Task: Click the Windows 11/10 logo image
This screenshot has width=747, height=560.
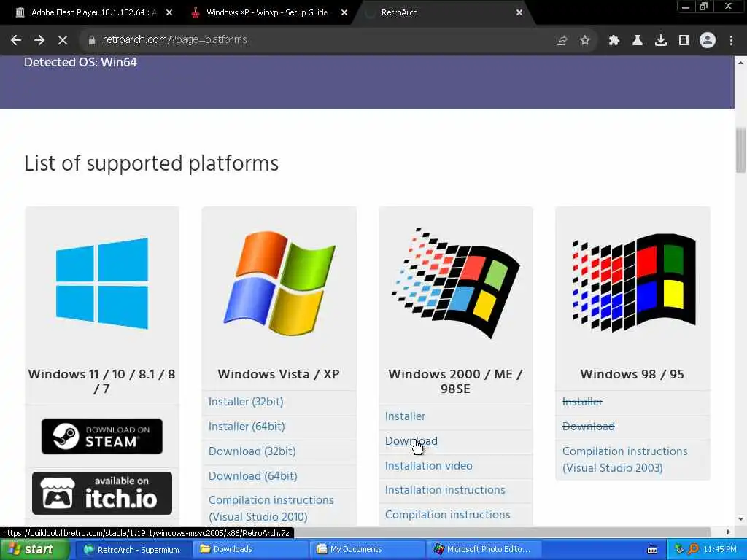Action: 102,284
